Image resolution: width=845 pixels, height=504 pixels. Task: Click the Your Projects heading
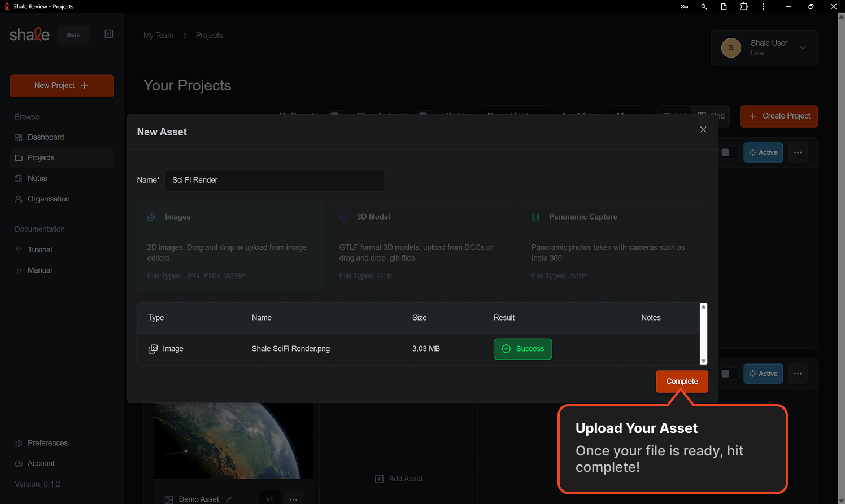pyautogui.click(x=188, y=86)
